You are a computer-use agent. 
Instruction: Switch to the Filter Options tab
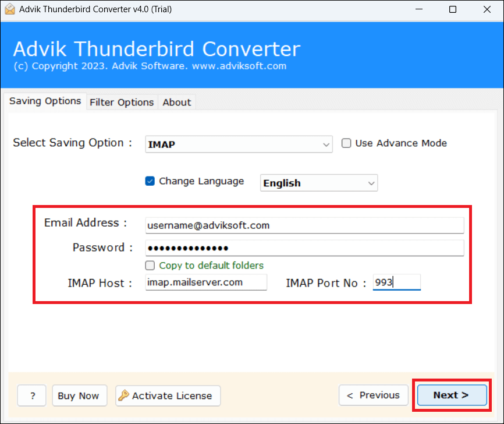121,102
